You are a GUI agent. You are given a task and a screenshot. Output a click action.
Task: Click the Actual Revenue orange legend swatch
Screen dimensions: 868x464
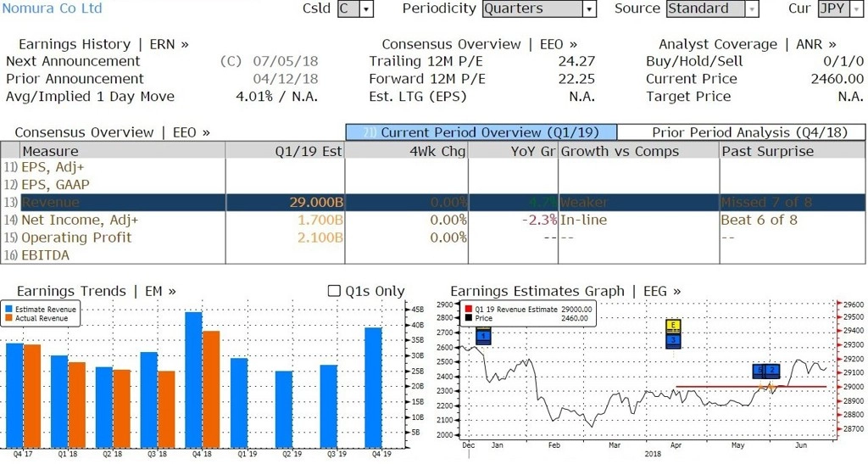pos(8,318)
